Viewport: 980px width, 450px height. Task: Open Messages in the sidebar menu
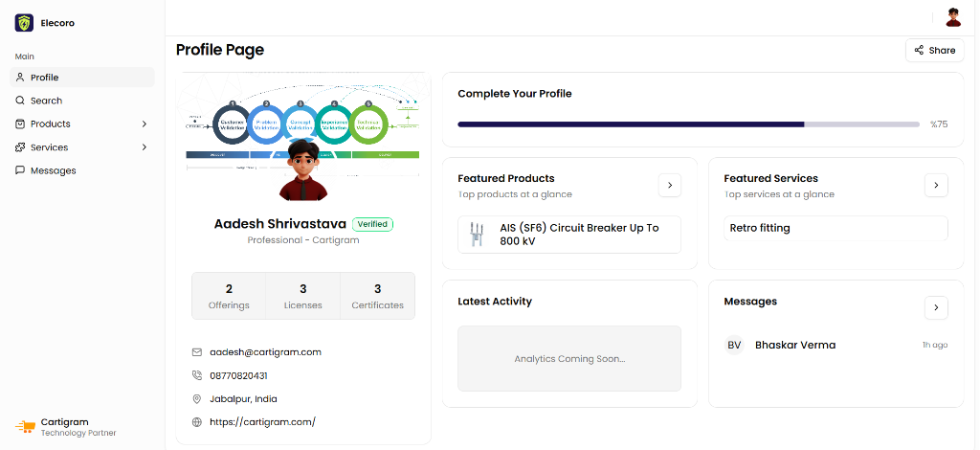(x=53, y=170)
